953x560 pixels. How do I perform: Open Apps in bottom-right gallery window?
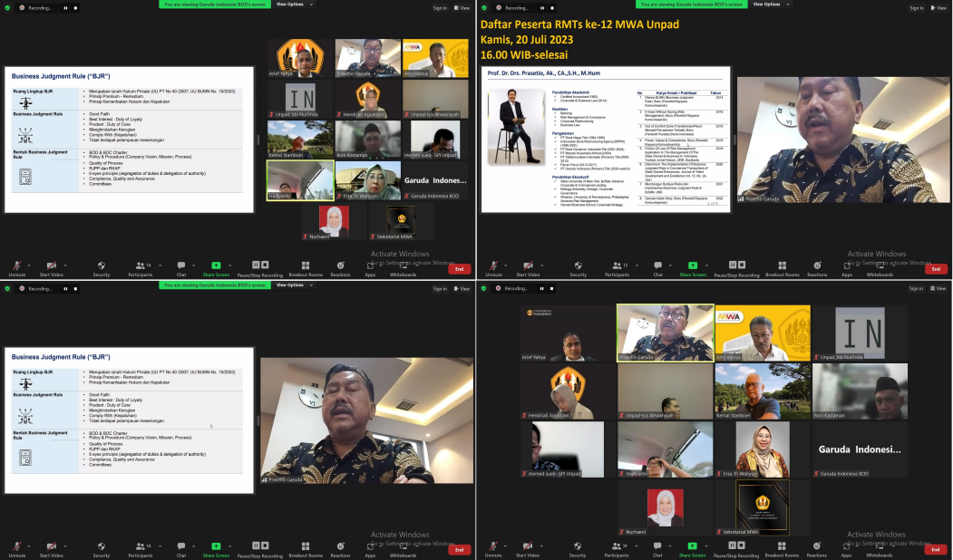click(x=846, y=549)
